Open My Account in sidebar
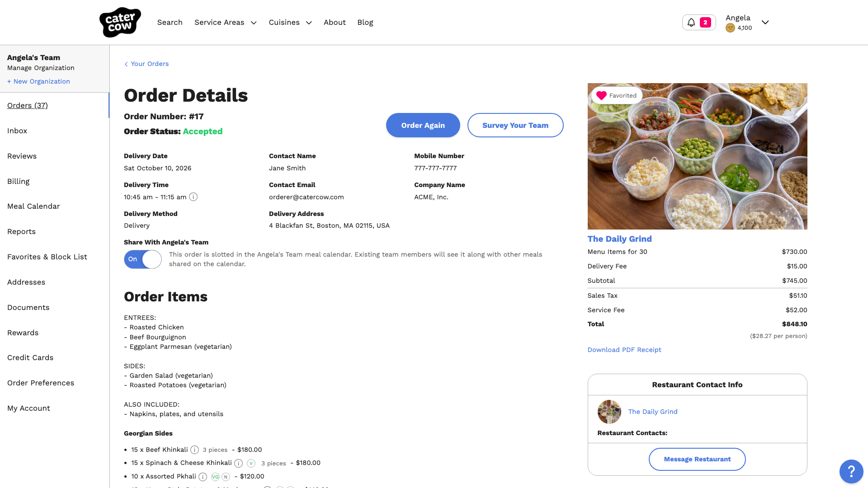Viewport: 868px width, 488px height. [28, 408]
